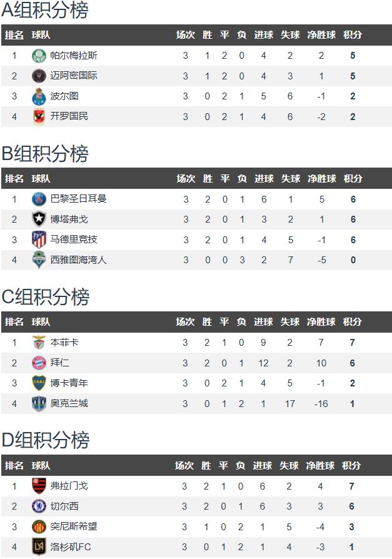The height and width of the screenshot is (559, 392).
Task: Open team link 奥克兰城
Action: click(69, 403)
